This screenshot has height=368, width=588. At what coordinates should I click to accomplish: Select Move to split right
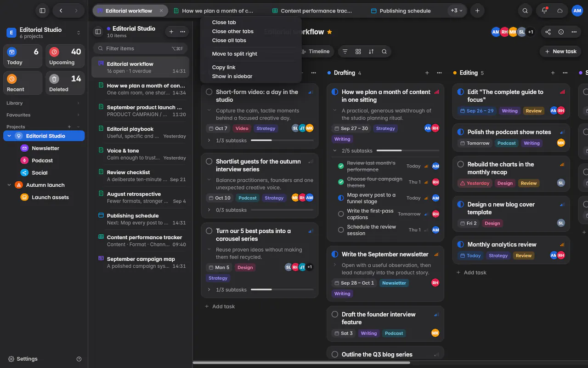[x=234, y=54]
